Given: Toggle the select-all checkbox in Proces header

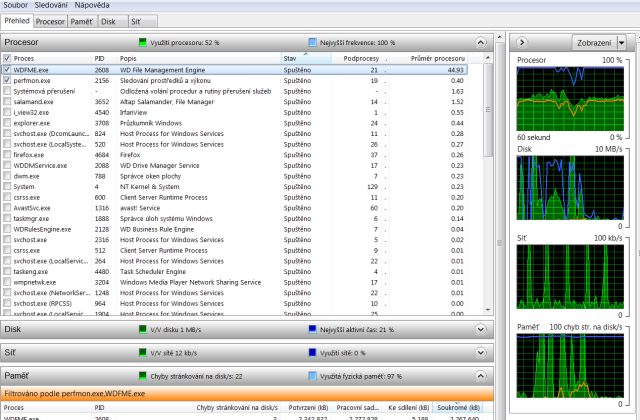Looking at the screenshot, I should (x=8, y=59).
